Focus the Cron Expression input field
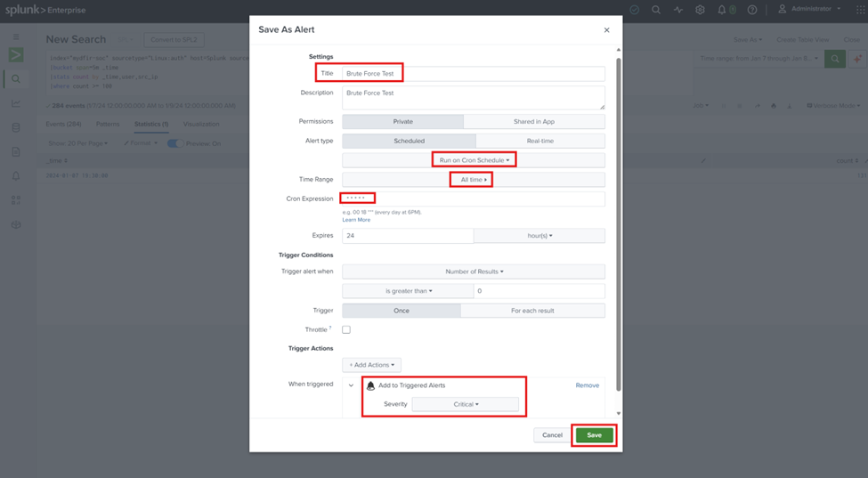The width and height of the screenshot is (868, 478). (474, 198)
